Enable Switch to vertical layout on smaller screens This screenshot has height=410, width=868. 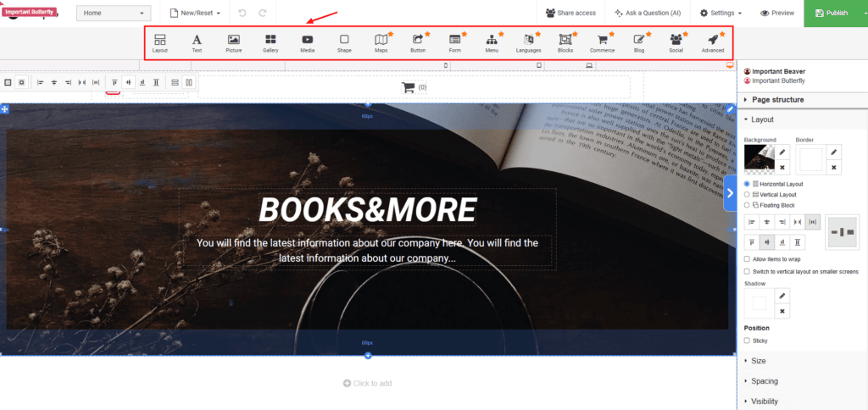tap(748, 271)
